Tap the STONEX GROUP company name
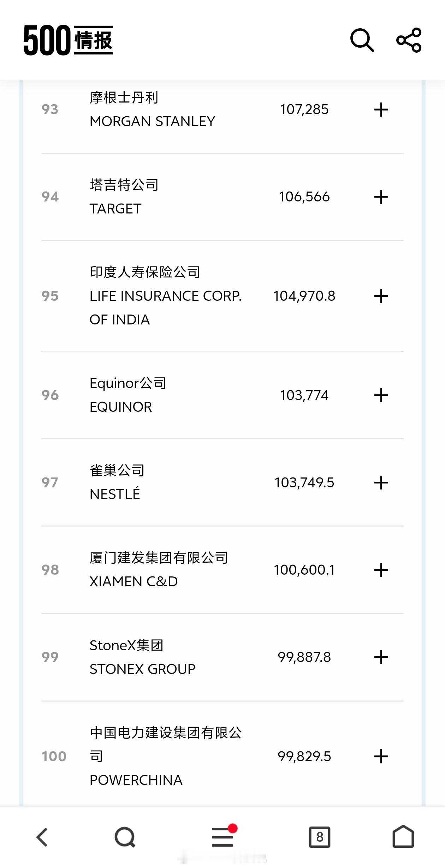This screenshot has width=445, height=868. tap(142, 669)
